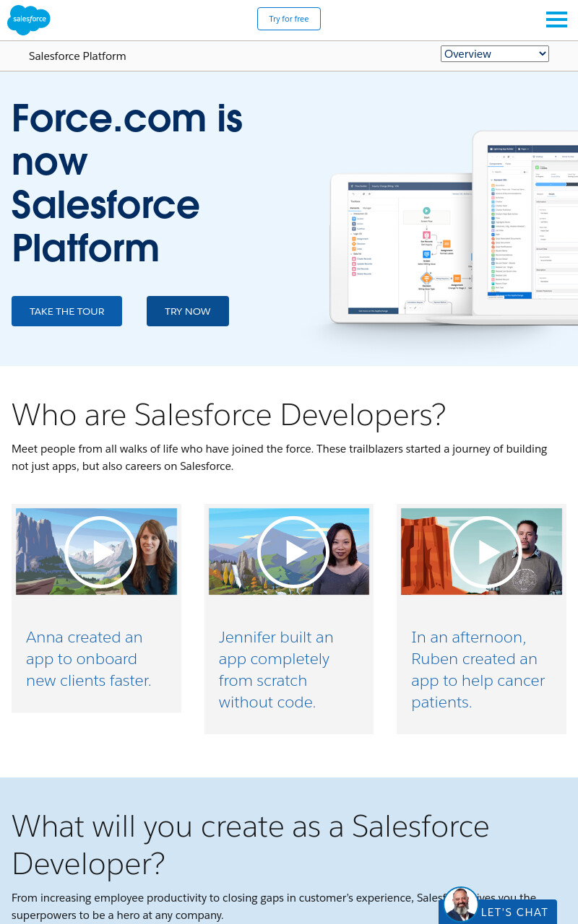Click the What will you create heading
Image resolution: width=578 pixels, height=924 pixels.
coord(251,845)
